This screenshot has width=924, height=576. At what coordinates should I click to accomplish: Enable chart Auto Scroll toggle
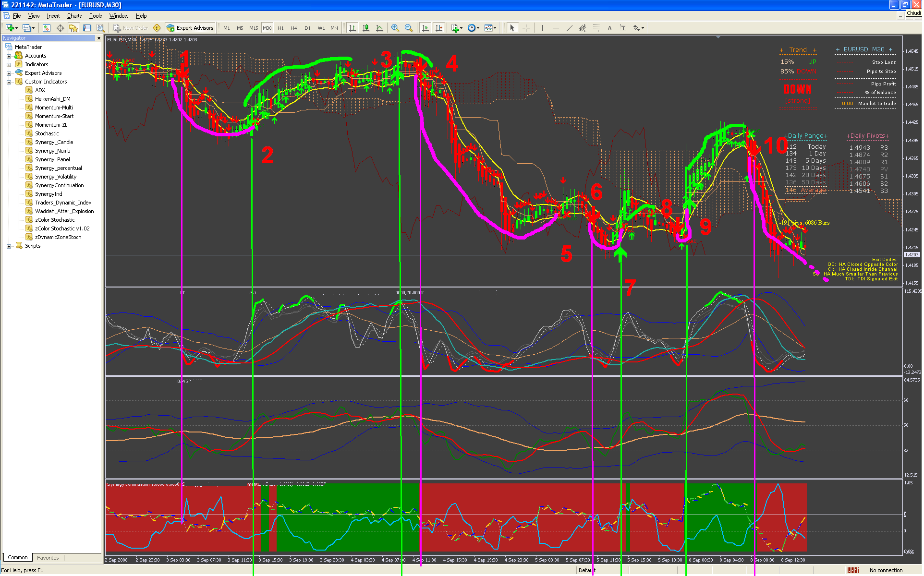coord(426,28)
